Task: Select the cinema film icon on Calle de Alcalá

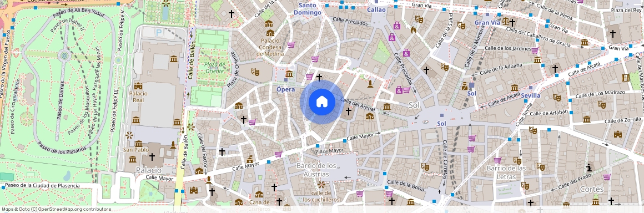Action: (x=626, y=78)
